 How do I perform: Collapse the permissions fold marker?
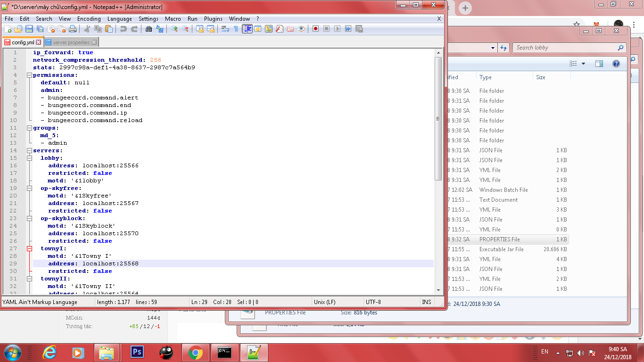click(x=29, y=75)
